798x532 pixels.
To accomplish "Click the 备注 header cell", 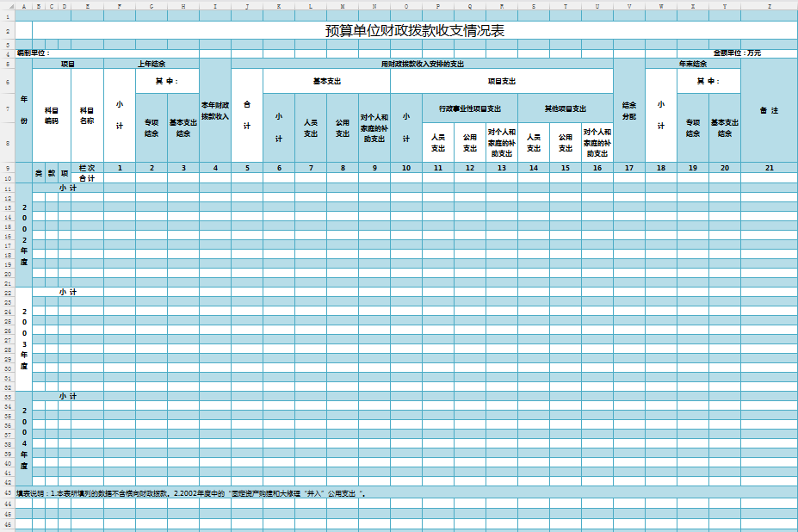I will [x=769, y=111].
